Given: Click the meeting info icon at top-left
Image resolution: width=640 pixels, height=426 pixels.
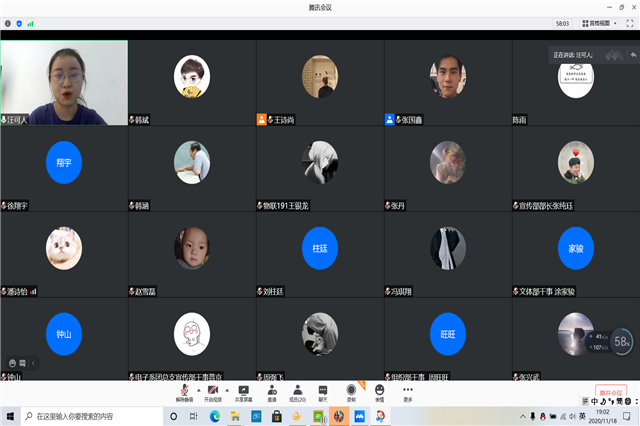Looking at the screenshot, I should coord(9,22).
